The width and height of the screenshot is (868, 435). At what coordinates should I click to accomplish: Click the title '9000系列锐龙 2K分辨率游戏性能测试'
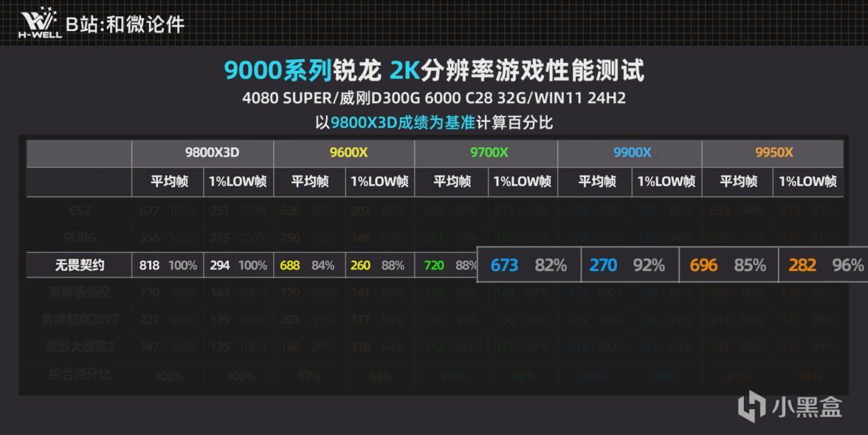tap(434, 70)
